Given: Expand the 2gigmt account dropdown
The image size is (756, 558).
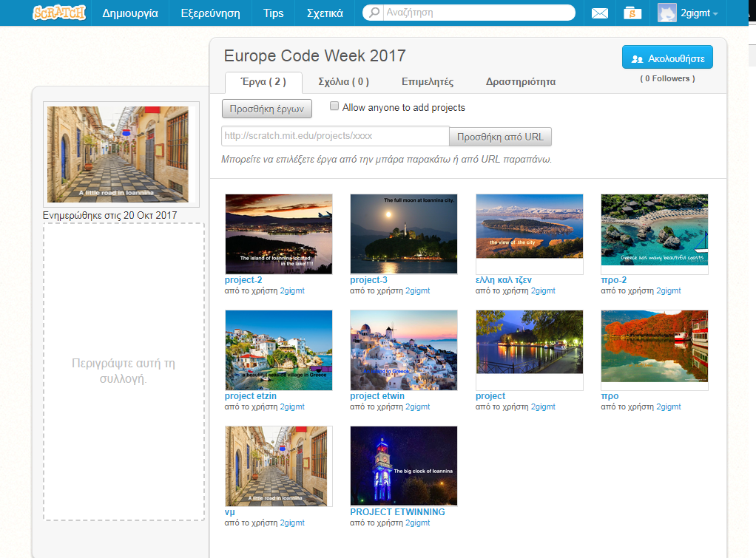Looking at the screenshot, I should pos(698,13).
